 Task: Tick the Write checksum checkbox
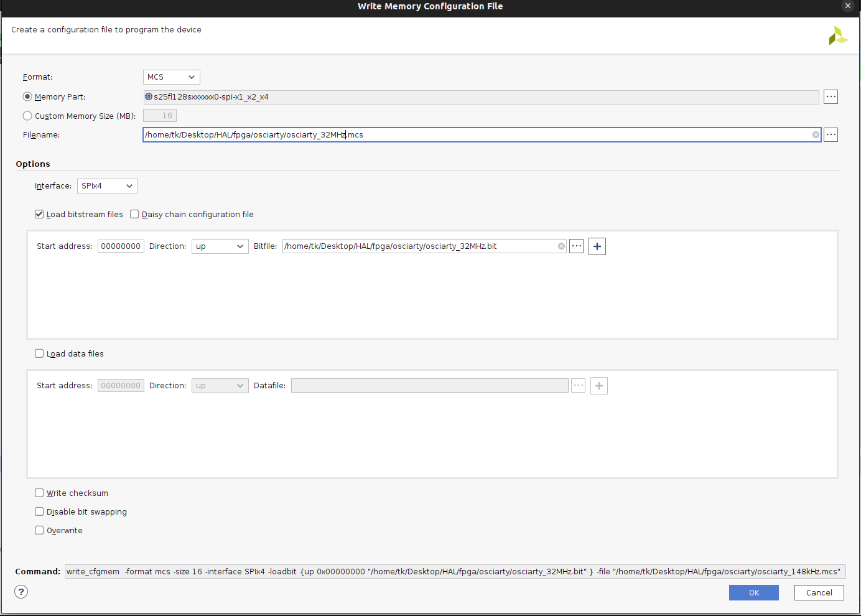[39, 493]
